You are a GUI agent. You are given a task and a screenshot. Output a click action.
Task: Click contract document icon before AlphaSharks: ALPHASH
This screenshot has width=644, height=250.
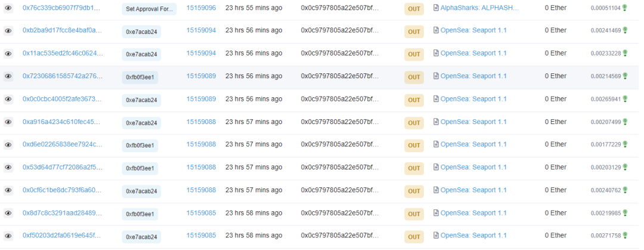pos(436,8)
